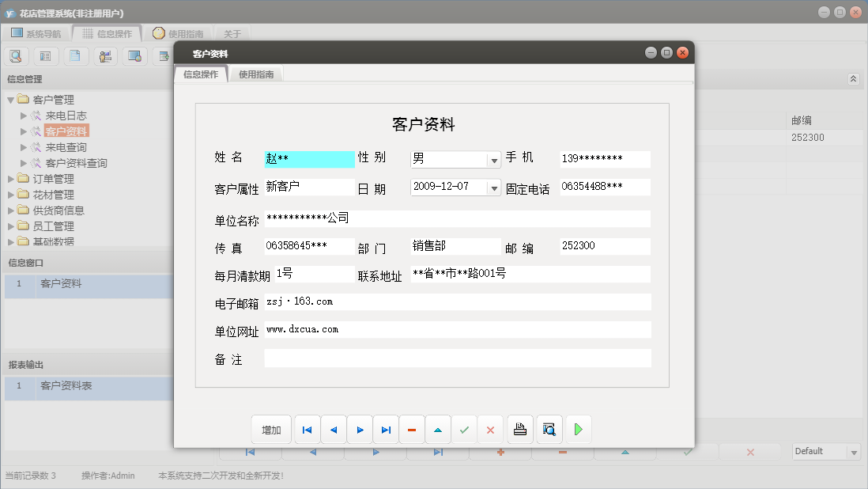Viewport: 868px width, 489px height.
Task: Open print preview in the customer dialog
Action: [x=549, y=429]
